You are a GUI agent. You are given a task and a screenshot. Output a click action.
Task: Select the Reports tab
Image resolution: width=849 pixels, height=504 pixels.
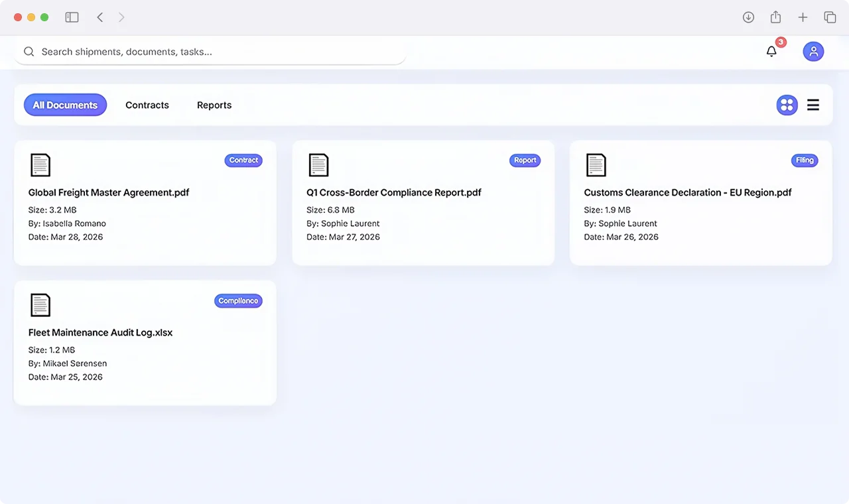point(214,105)
